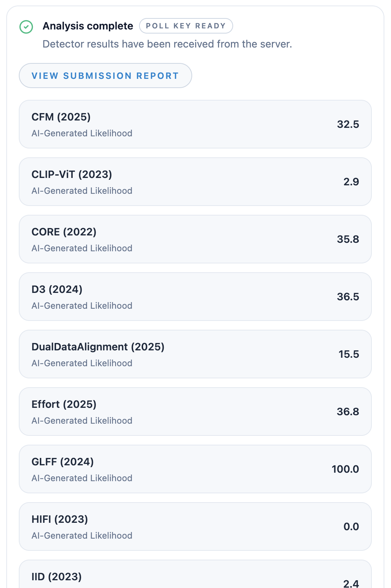Select the CLIP-ViT (2023) result card

tap(195, 182)
